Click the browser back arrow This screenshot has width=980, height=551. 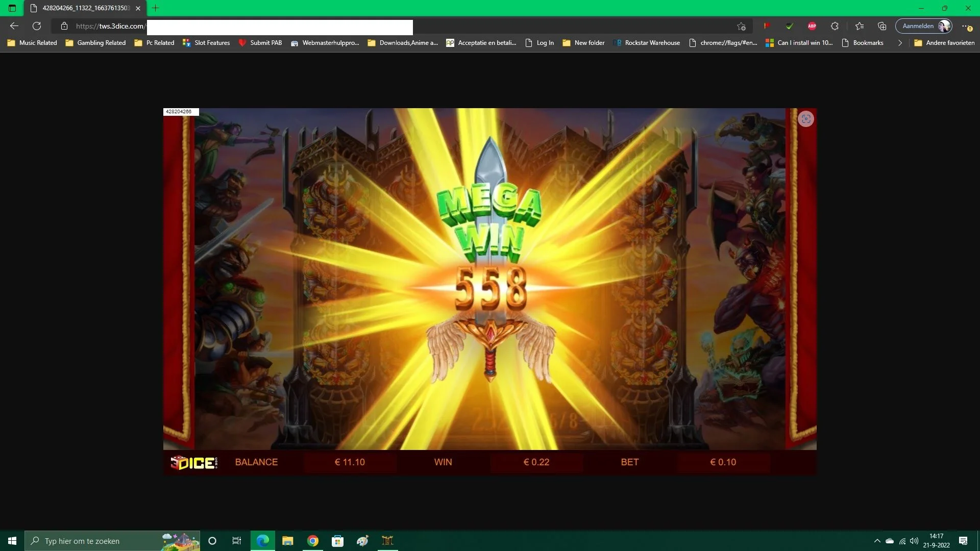(x=14, y=26)
